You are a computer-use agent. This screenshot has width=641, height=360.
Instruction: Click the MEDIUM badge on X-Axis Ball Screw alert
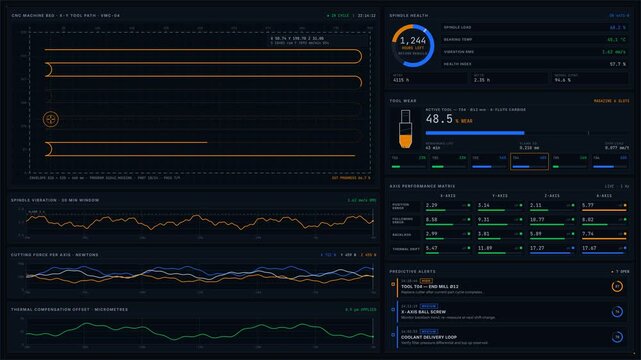click(429, 306)
